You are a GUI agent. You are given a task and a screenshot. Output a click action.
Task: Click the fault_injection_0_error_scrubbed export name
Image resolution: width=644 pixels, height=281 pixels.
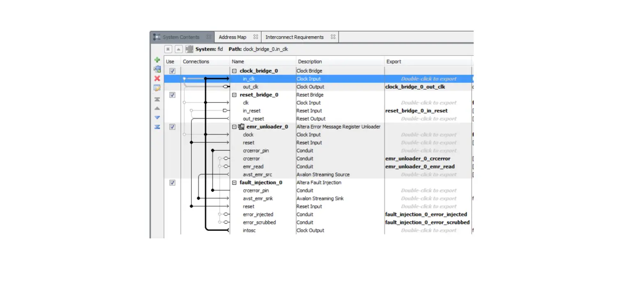click(427, 222)
